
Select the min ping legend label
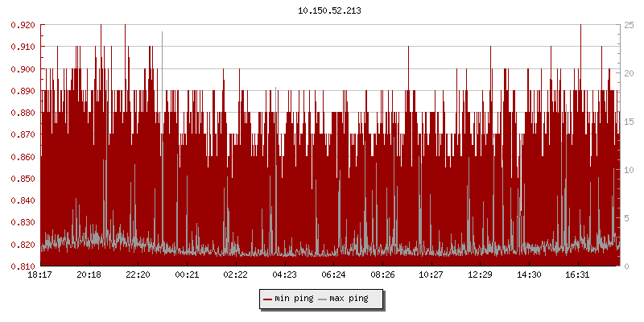(295, 299)
